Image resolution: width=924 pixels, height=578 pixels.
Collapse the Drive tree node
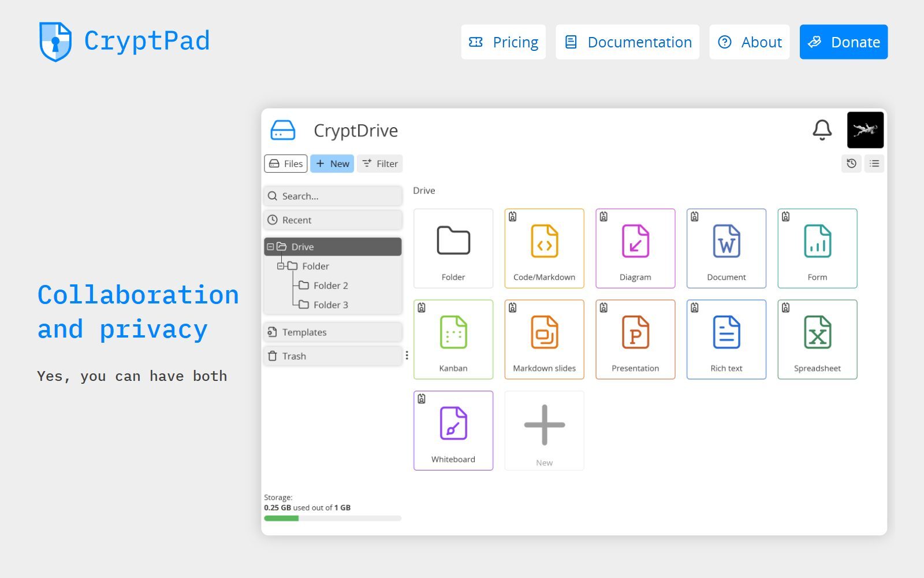click(270, 247)
